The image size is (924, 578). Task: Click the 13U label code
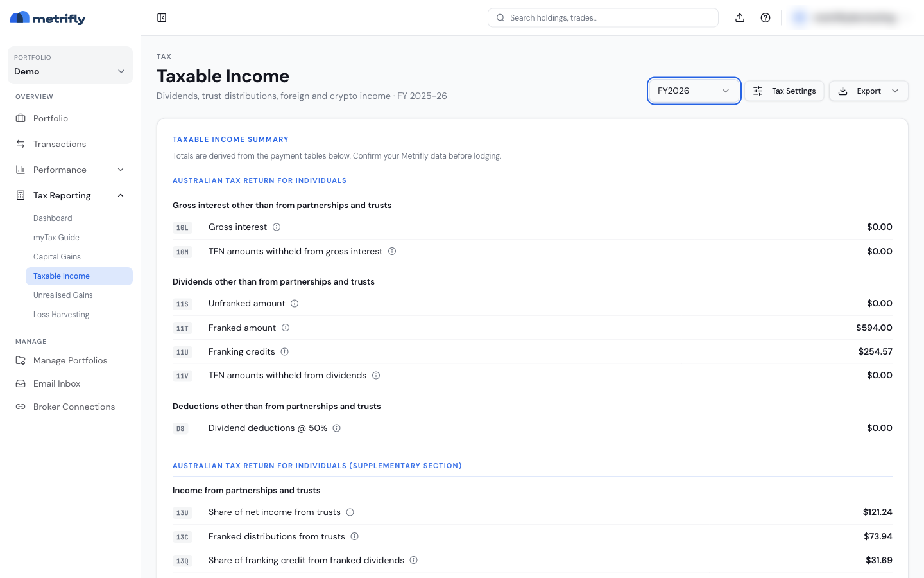[x=182, y=512]
